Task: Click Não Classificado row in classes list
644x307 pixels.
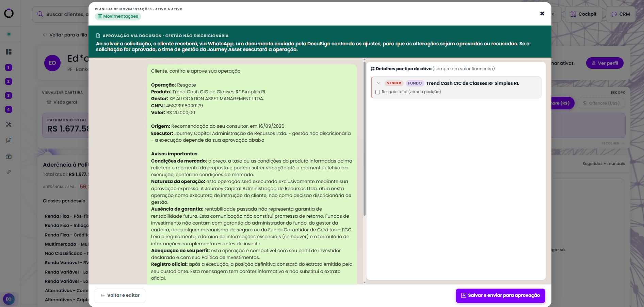Action: tap(66, 254)
